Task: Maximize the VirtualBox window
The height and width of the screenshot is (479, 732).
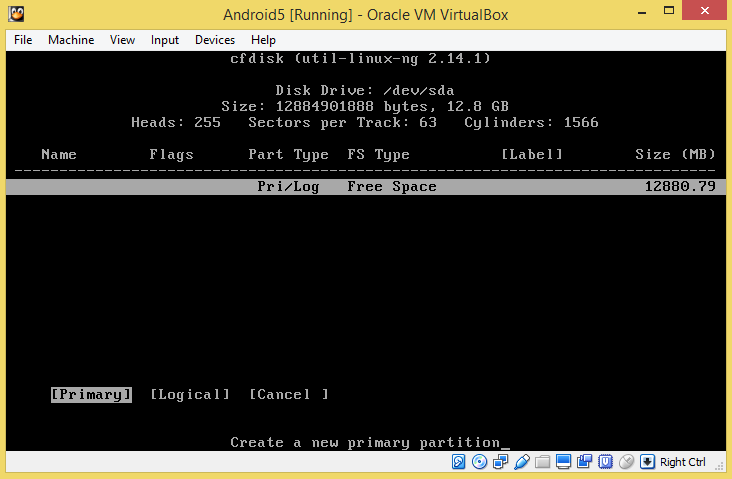Action: [x=669, y=11]
